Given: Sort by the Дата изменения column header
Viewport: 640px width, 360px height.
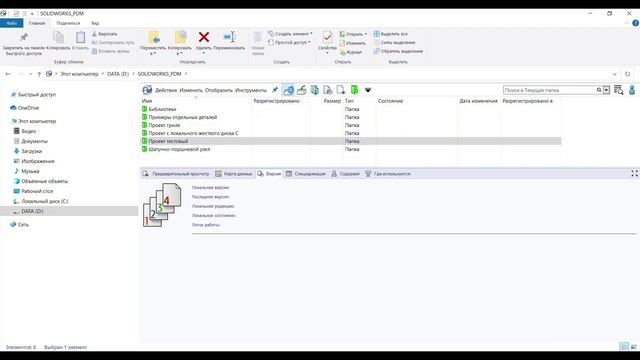Looking at the screenshot, I should [x=478, y=101].
